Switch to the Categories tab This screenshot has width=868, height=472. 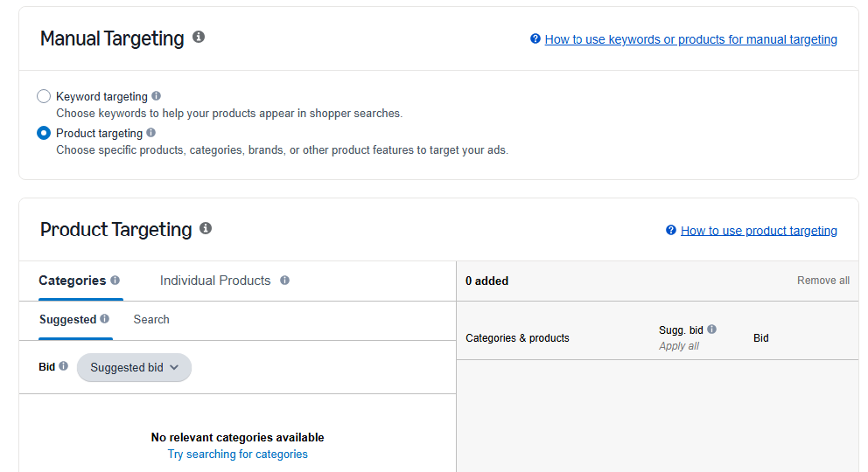(x=72, y=281)
